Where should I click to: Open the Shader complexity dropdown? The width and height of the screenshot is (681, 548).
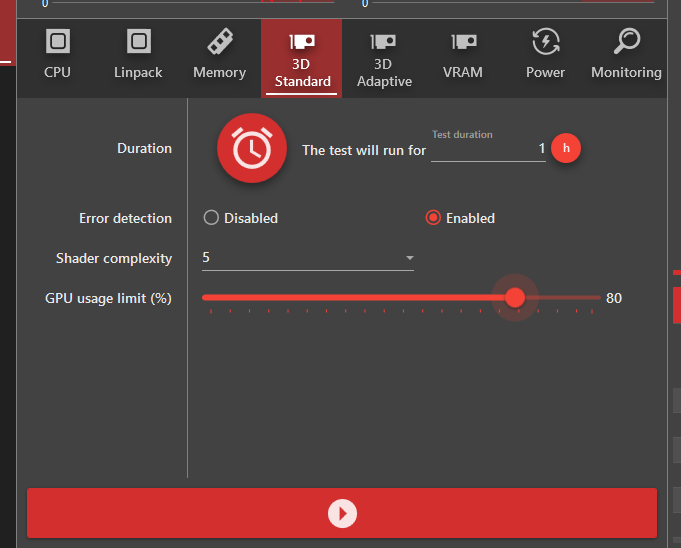(308, 257)
